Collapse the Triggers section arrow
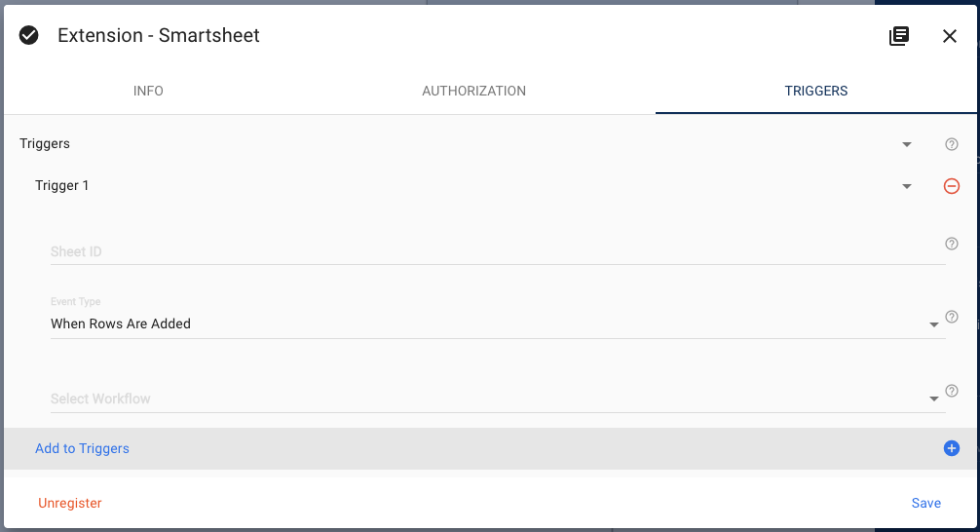The image size is (980, 532). (907, 144)
